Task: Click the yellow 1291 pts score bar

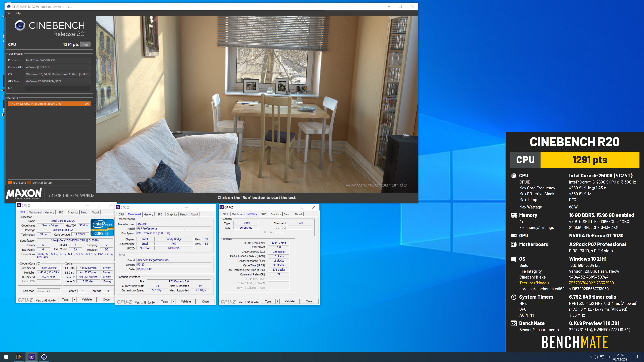Action: [590, 160]
